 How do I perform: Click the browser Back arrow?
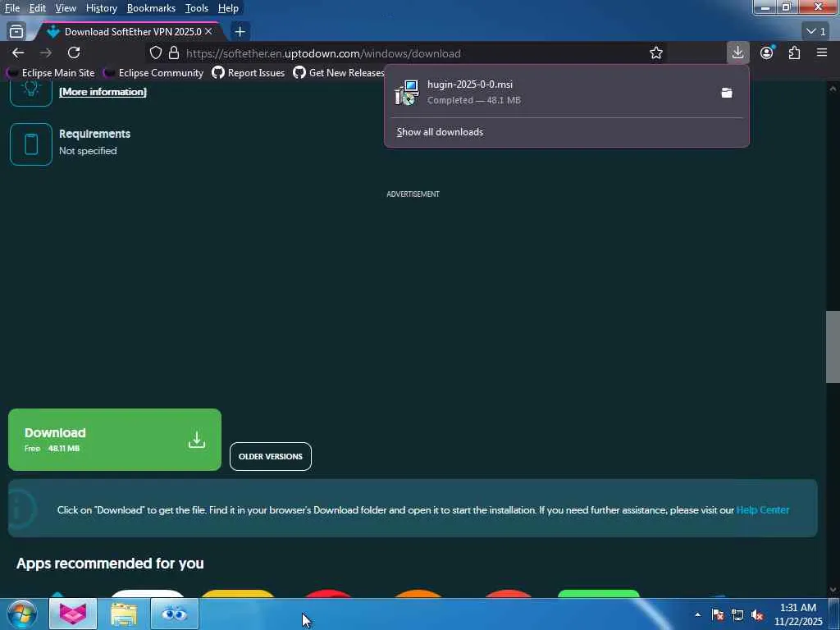(x=18, y=52)
